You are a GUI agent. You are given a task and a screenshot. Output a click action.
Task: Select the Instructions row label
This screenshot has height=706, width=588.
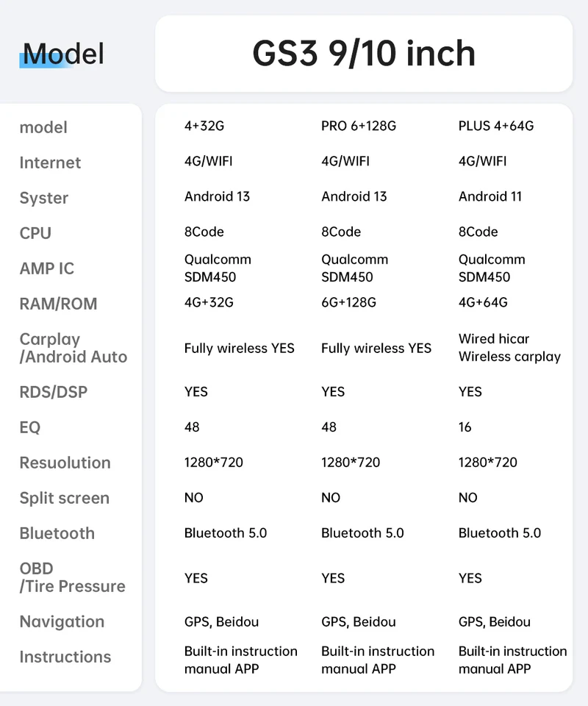[65, 657]
